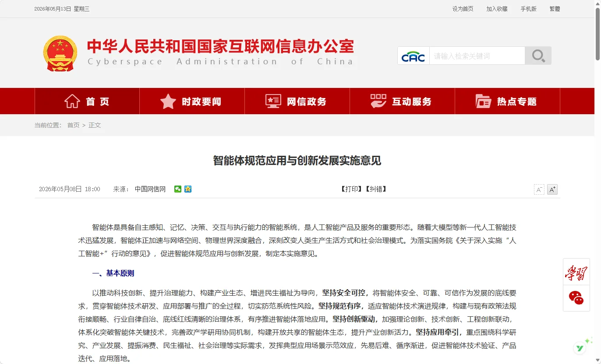Open the red WeChat floating sidebar button
Screen dimensions: 601x364
(x=576, y=298)
